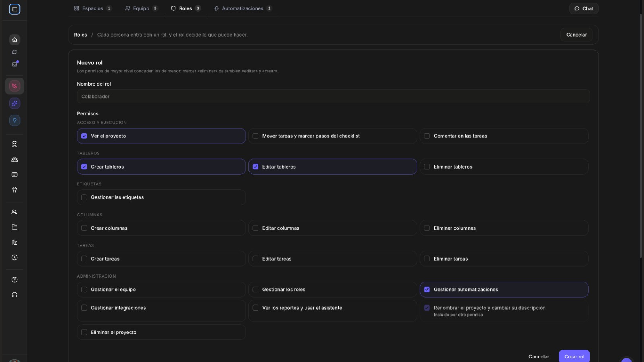
Task: Open the help question mark icon
Action: [14, 280]
